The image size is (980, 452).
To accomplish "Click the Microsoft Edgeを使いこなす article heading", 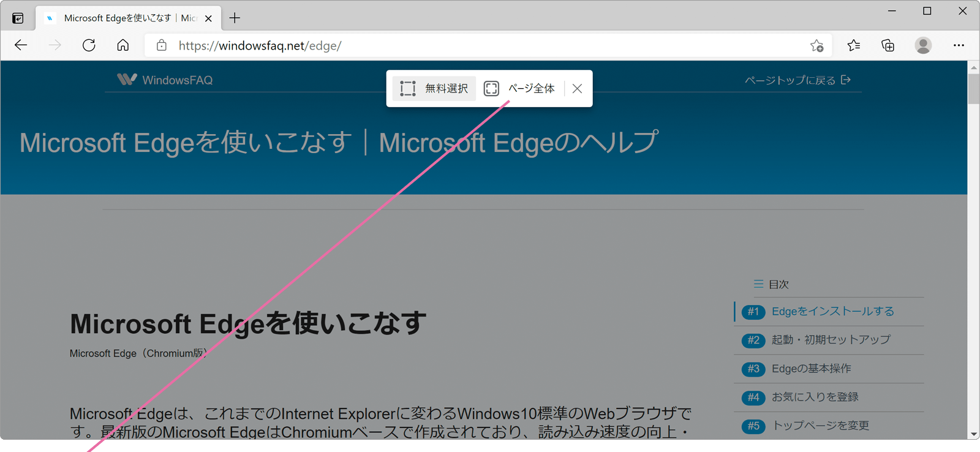I will (x=248, y=324).
